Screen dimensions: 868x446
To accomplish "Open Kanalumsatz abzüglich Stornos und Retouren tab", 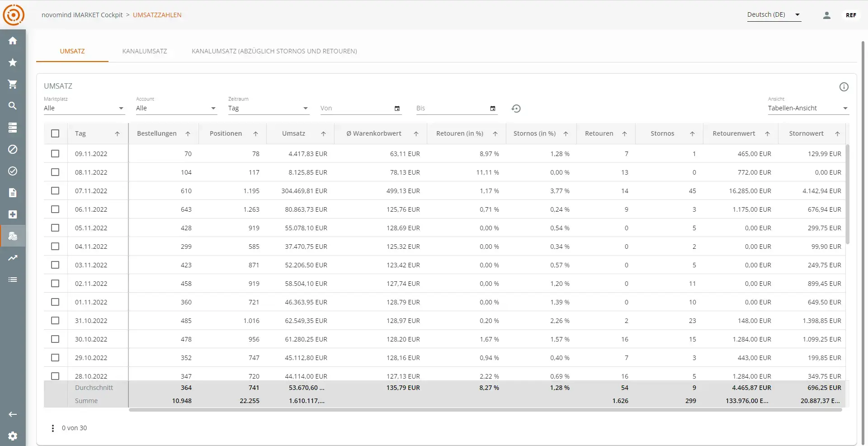I will click(274, 51).
